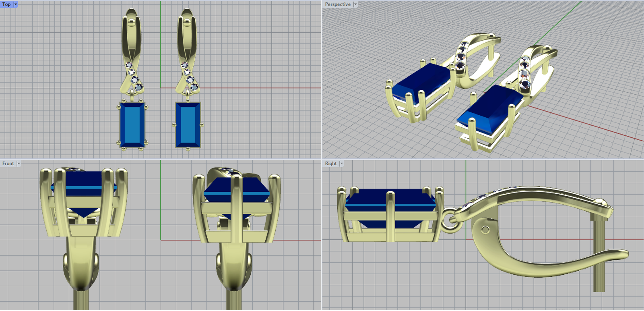
Task: Click the Top viewport title label
Action: click(x=6, y=4)
